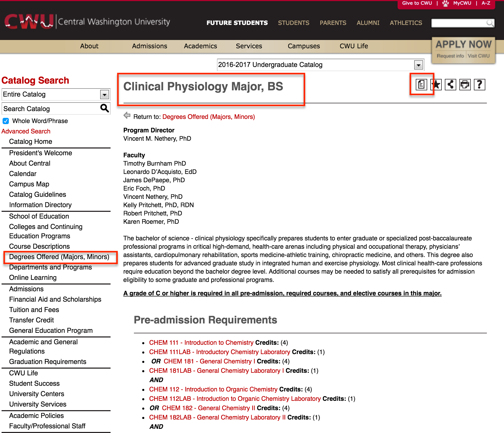Click the print-friendly page degree planner icon
Screen dimensions: 504x433
coord(421,85)
